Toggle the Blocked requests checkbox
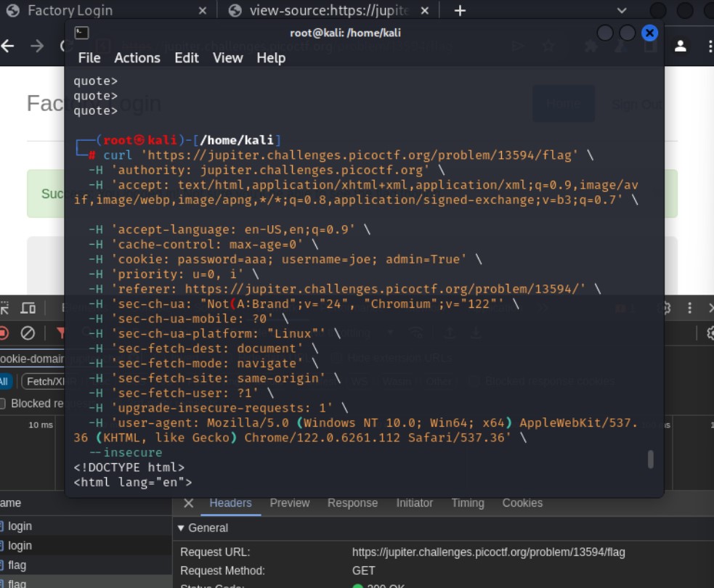Image resolution: width=714 pixels, height=588 pixels. (x=3, y=404)
